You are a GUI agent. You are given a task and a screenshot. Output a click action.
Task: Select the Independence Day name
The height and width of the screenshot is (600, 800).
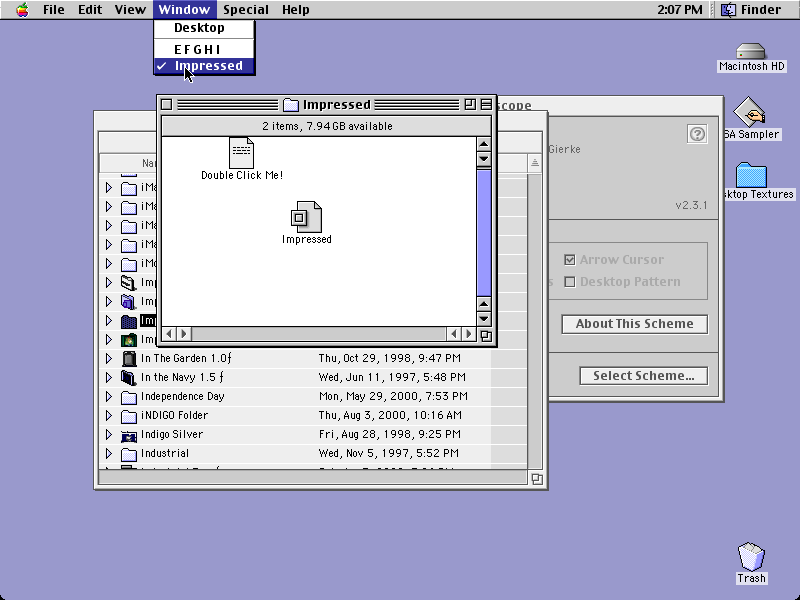tap(182, 396)
